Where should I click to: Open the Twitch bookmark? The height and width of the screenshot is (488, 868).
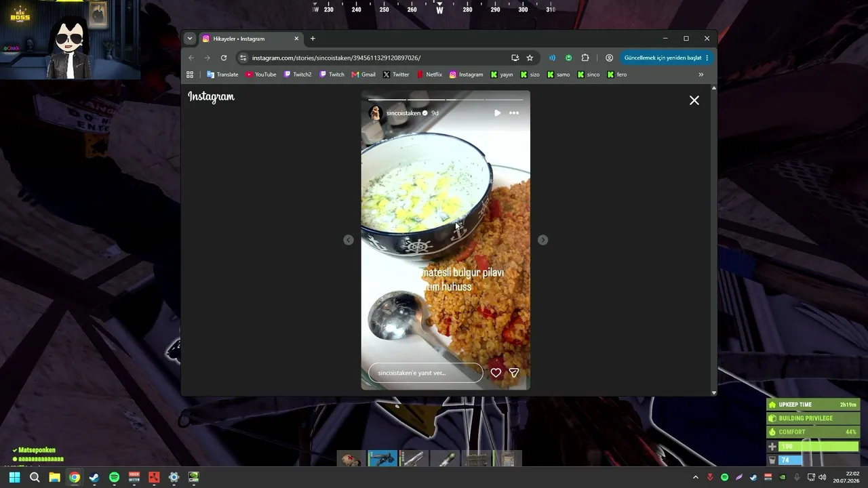click(332, 75)
